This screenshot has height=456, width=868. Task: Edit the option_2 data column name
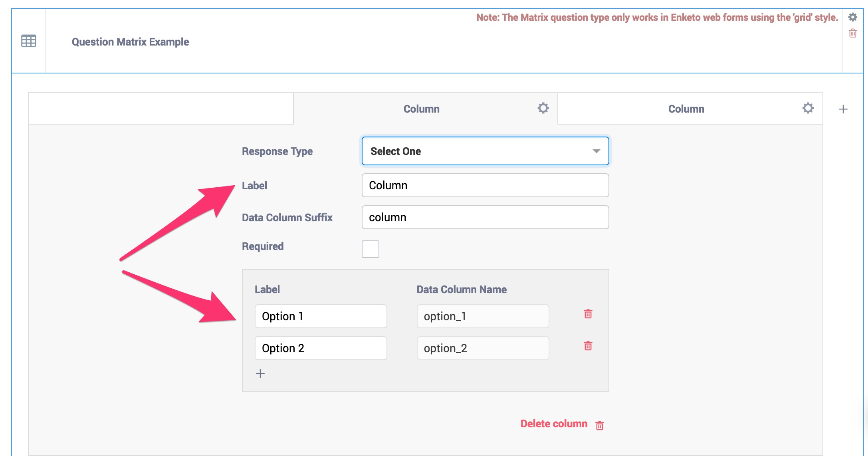482,348
